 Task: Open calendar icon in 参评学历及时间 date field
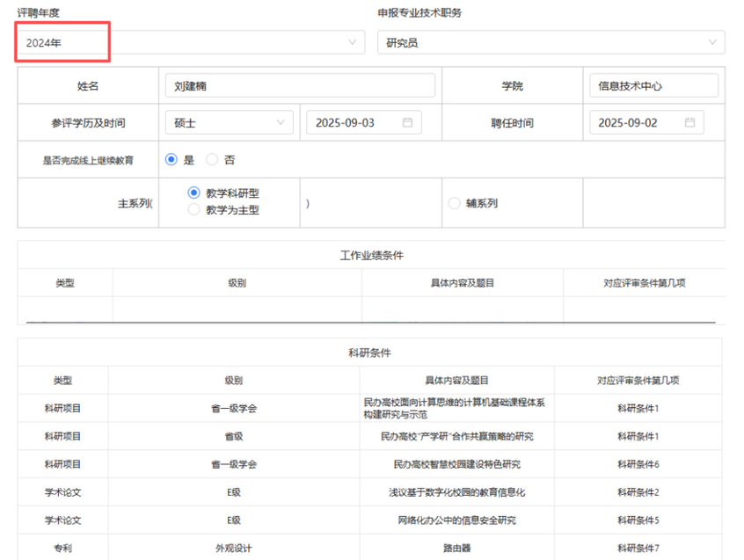click(407, 123)
